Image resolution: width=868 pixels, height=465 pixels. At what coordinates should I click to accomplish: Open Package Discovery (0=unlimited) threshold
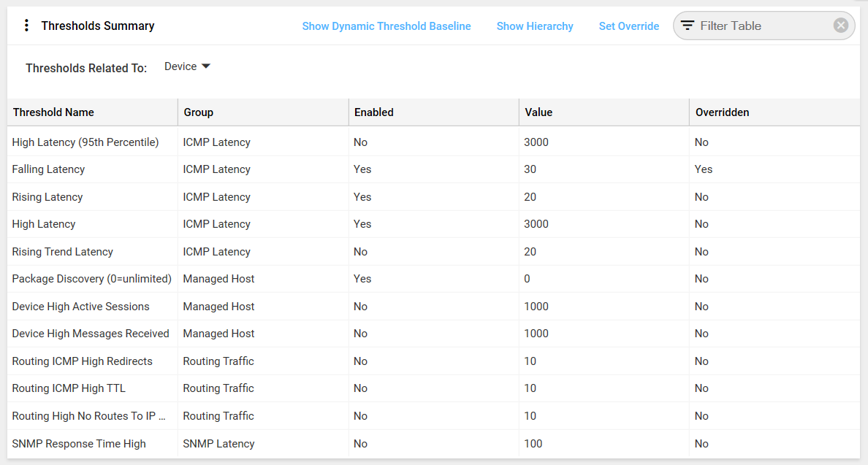tap(91, 279)
